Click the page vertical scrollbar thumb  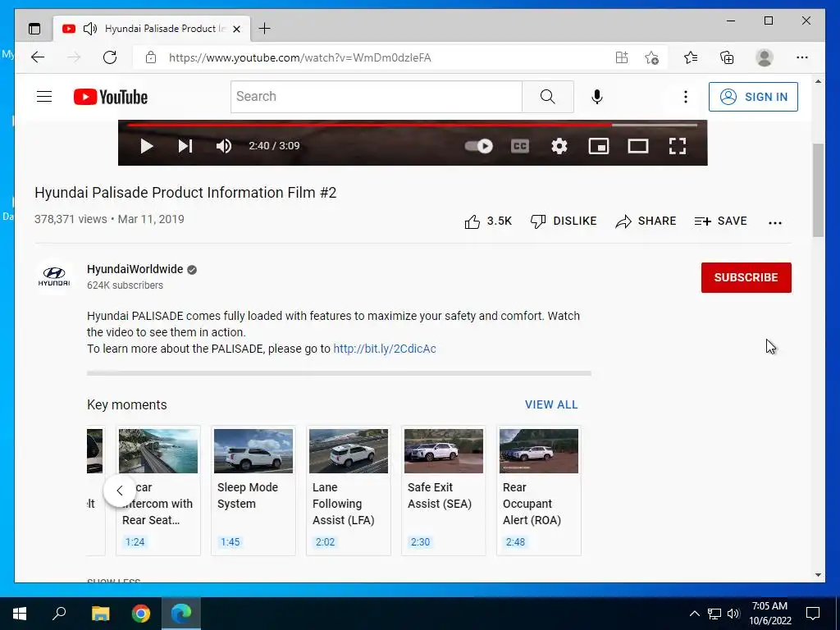tap(818, 190)
